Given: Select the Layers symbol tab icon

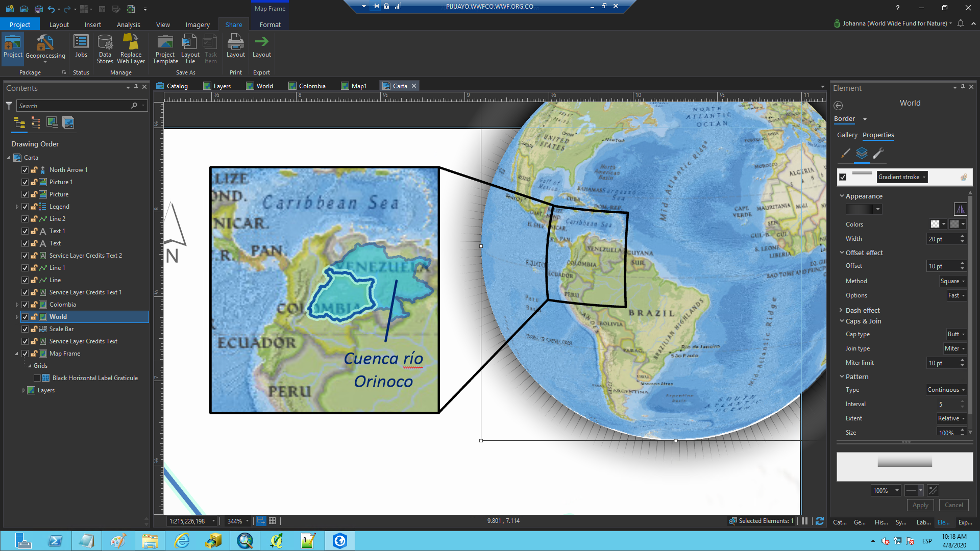Looking at the screenshot, I should [862, 153].
